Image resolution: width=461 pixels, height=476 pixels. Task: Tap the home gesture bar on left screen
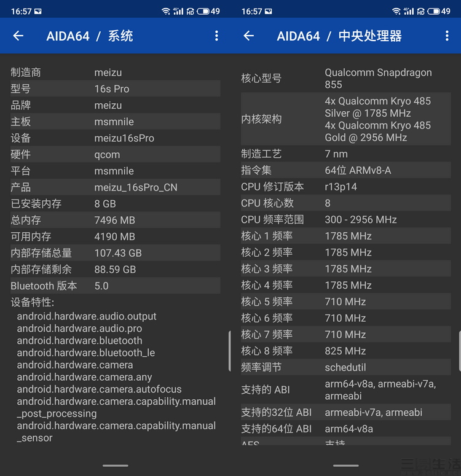115,466
